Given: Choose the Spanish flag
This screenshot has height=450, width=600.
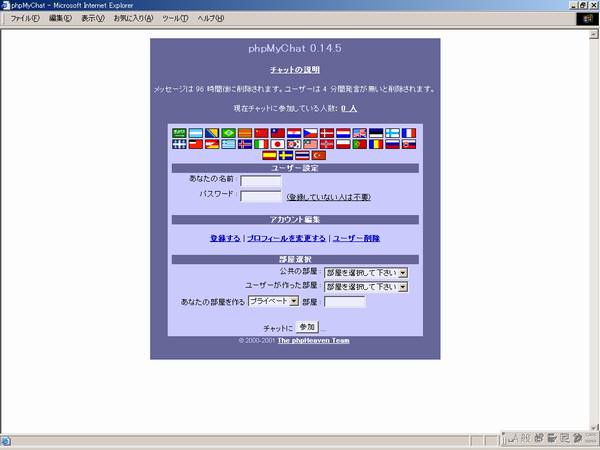Looking at the screenshot, I should coord(269,155).
